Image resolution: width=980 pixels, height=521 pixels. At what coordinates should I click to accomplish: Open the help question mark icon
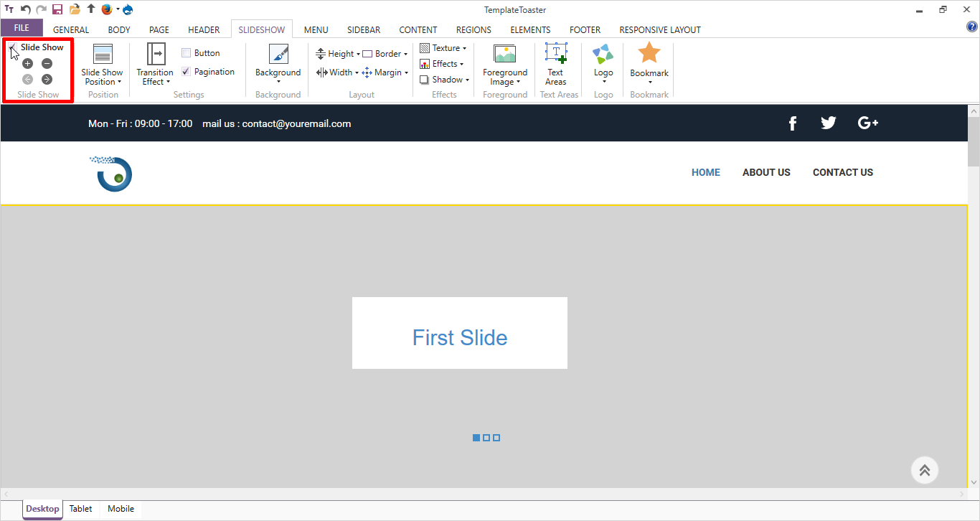(x=972, y=27)
